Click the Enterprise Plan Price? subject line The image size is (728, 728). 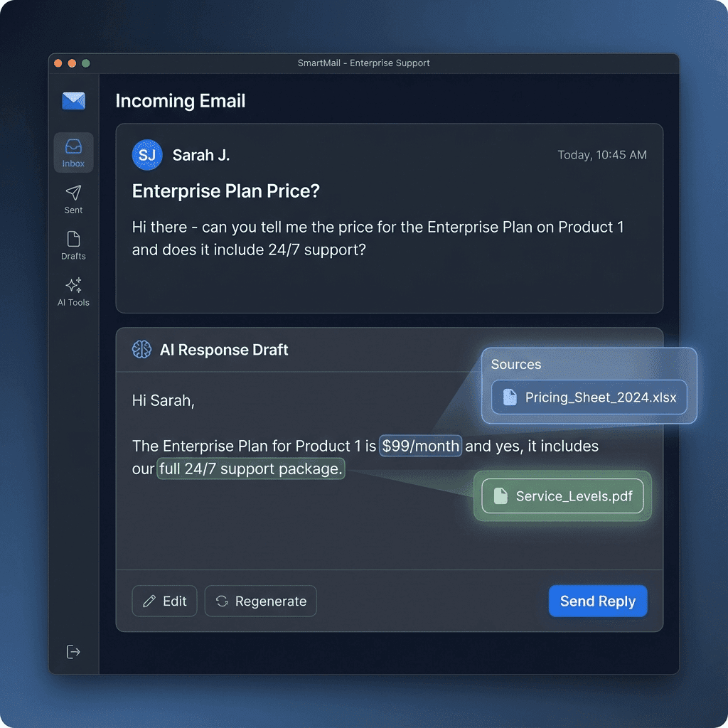pos(225,191)
